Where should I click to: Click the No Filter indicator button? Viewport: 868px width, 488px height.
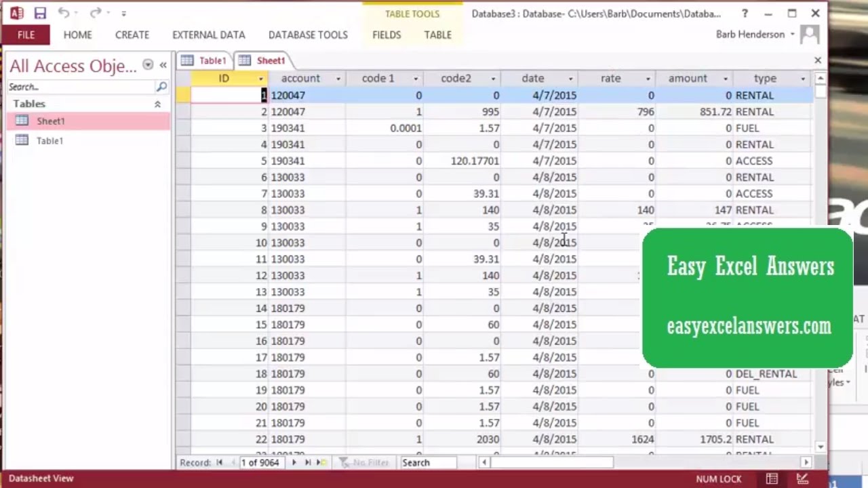(x=364, y=463)
